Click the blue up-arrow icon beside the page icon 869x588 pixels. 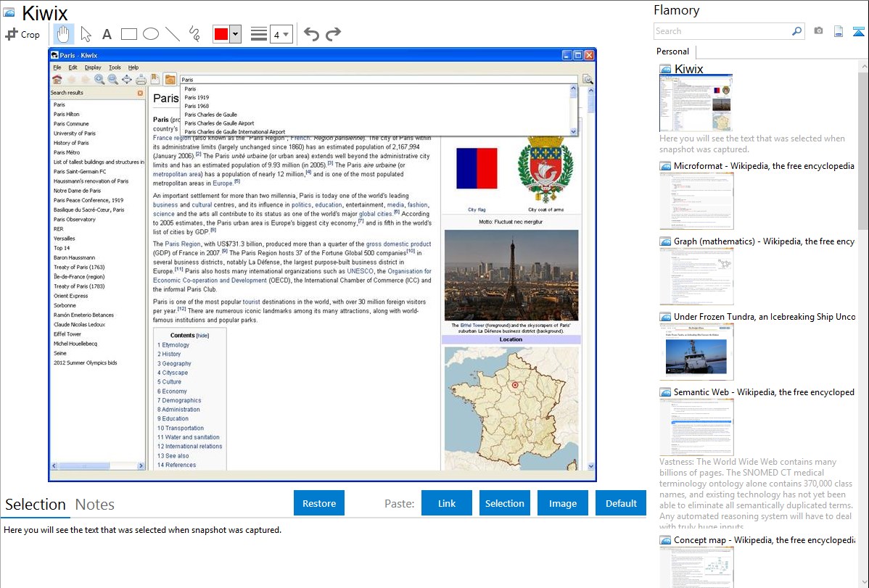click(858, 31)
